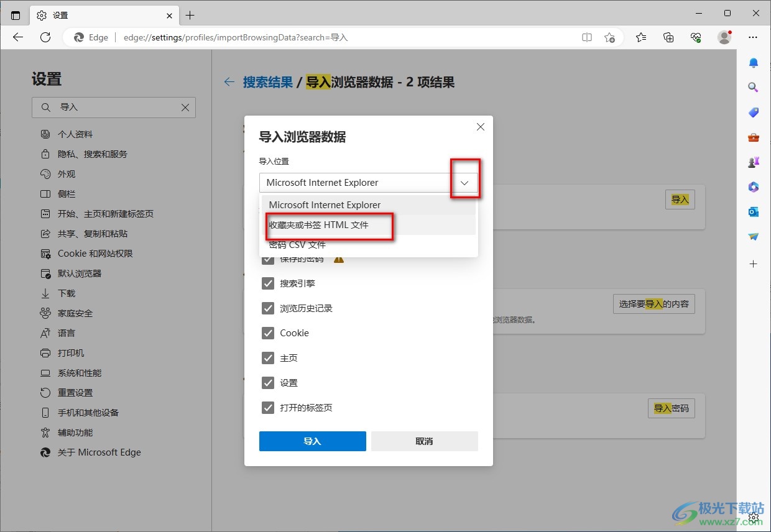The height and width of the screenshot is (532, 771).
Task: Toggle the 保存的密码 checkbox
Action: click(x=268, y=259)
